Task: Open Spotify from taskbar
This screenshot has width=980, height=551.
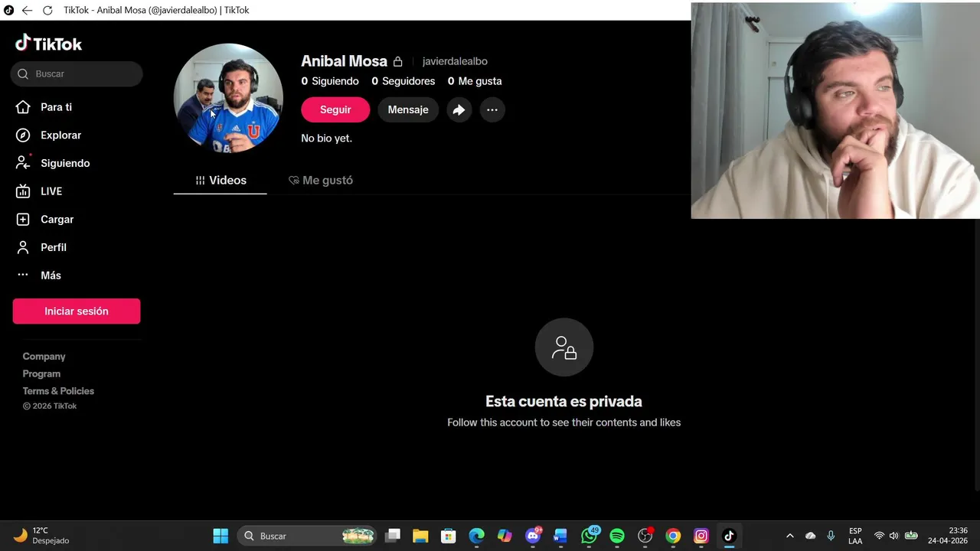Action: (617, 536)
